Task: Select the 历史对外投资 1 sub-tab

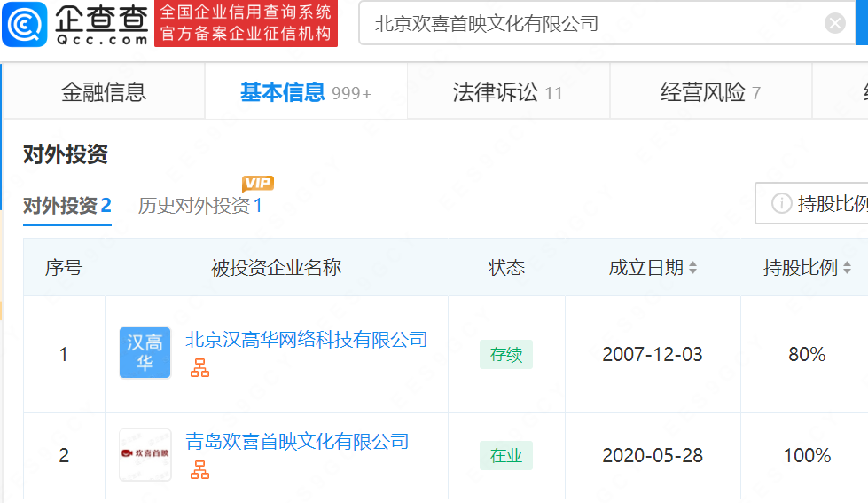Action: click(x=199, y=206)
